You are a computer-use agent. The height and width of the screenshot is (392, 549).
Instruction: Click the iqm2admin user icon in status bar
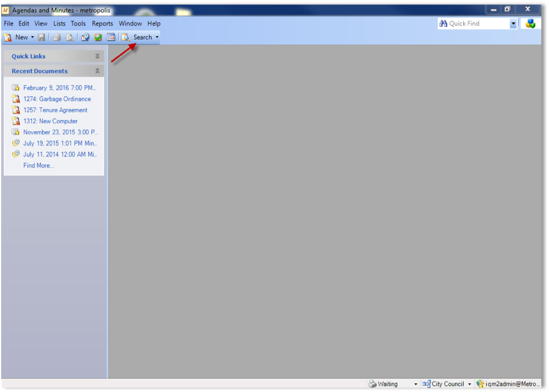[480, 384]
